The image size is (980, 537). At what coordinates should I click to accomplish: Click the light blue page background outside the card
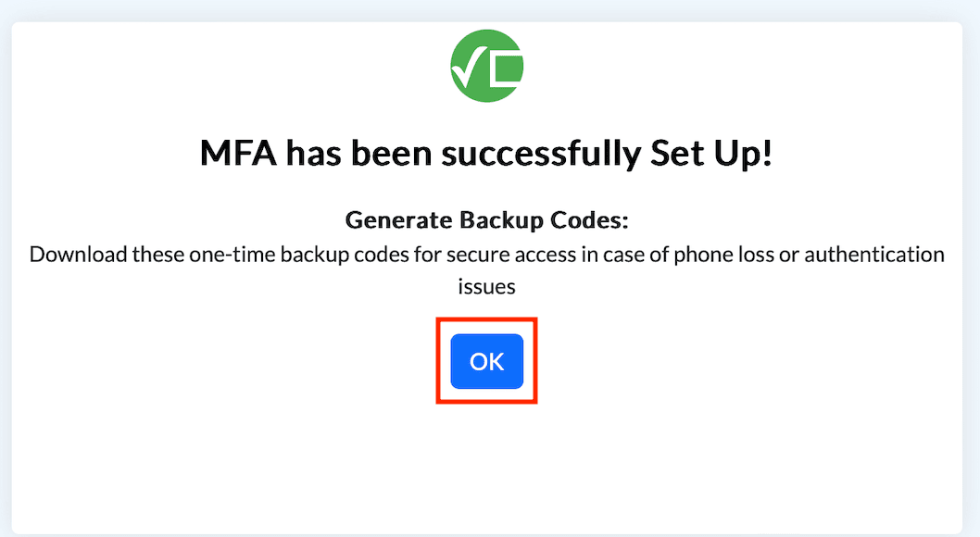(x=5, y=278)
